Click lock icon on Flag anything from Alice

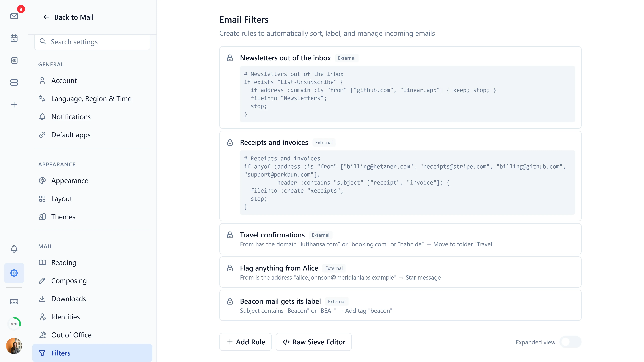click(230, 268)
